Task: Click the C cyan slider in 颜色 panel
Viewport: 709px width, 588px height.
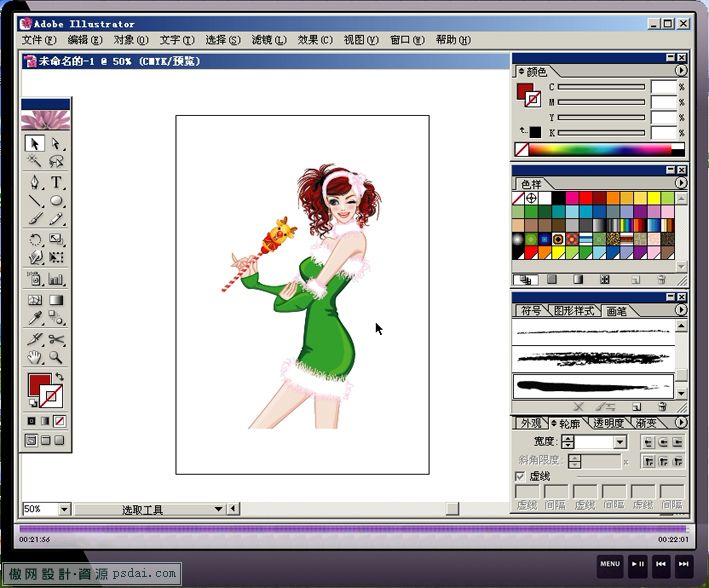Action: pyautogui.click(x=601, y=87)
